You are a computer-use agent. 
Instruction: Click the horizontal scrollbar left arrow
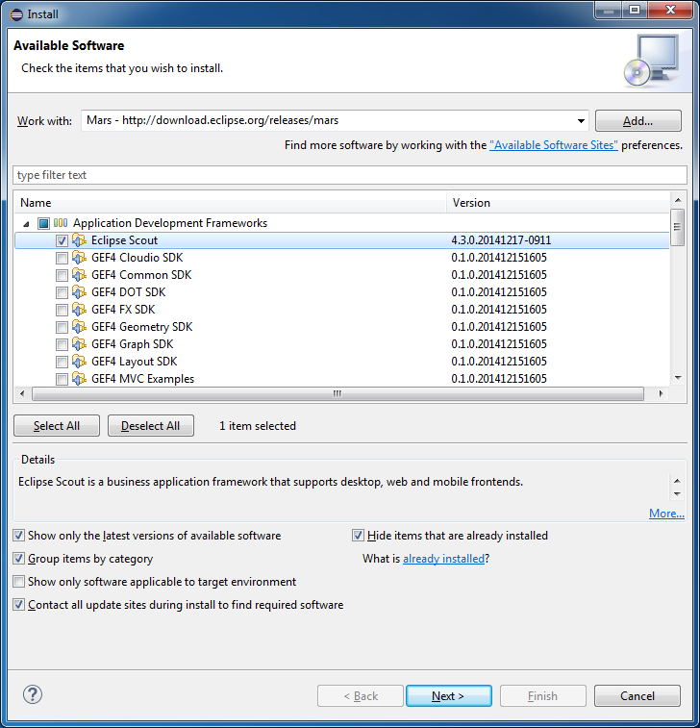pyautogui.click(x=22, y=393)
